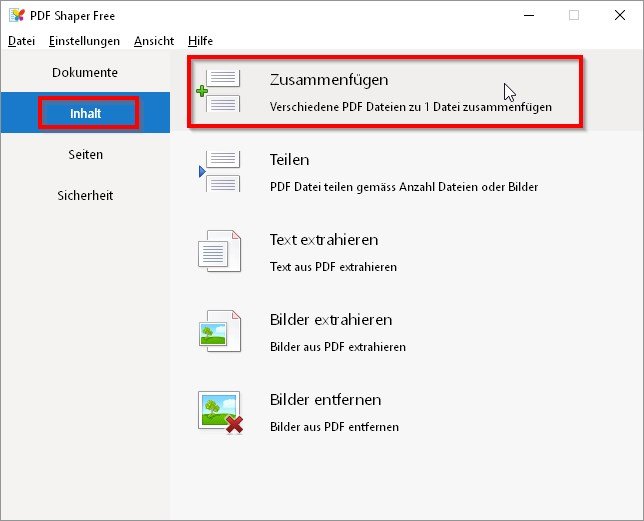Viewport: 644px width, 521px height.
Task: Open the Sicherheit category
Action: coord(85,195)
